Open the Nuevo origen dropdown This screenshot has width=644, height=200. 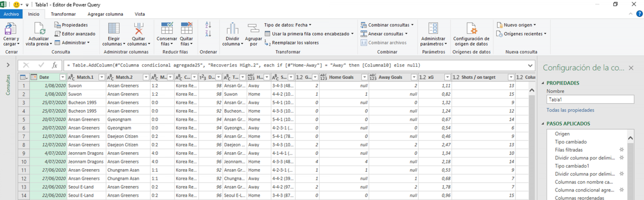(516, 25)
